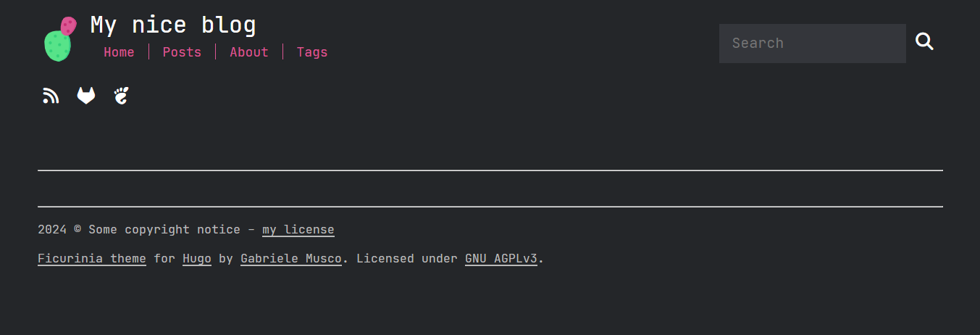The height and width of the screenshot is (335, 980).
Task: Focus the Search input field
Action: pos(812,44)
